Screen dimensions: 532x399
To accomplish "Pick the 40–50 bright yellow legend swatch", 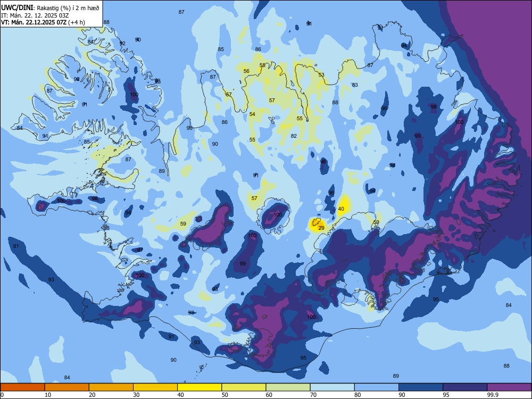I will point(199,387).
